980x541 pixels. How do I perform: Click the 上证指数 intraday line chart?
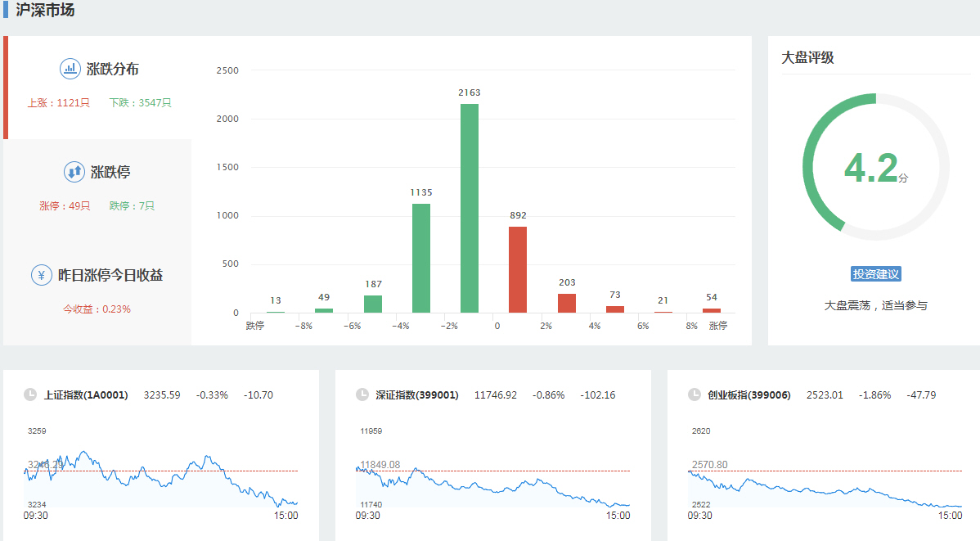pyautogui.click(x=161, y=479)
